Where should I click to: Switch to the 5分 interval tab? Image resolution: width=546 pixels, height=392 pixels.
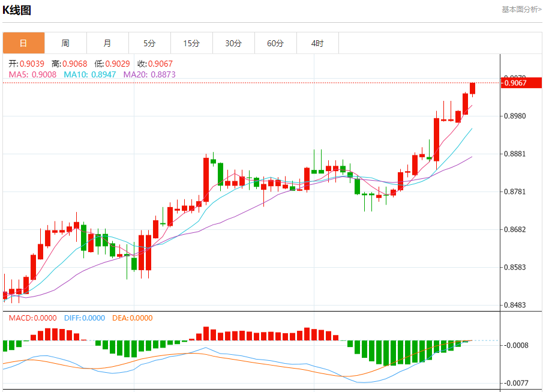[x=149, y=43]
